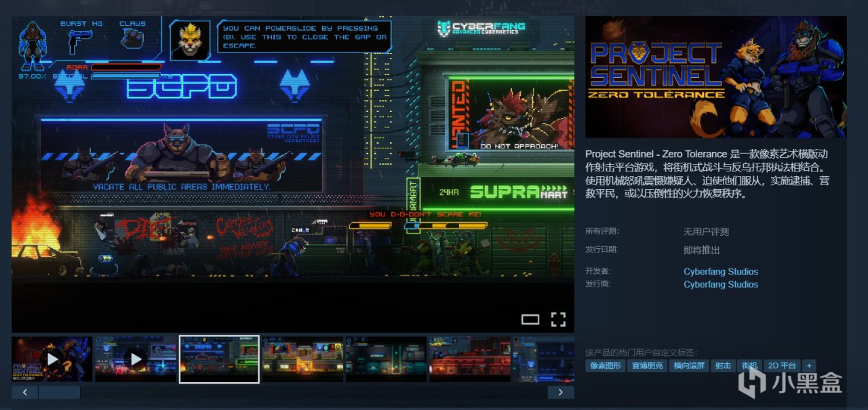868x410 pixels.
Task: Play the first trailer thumbnail
Action: point(52,359)
